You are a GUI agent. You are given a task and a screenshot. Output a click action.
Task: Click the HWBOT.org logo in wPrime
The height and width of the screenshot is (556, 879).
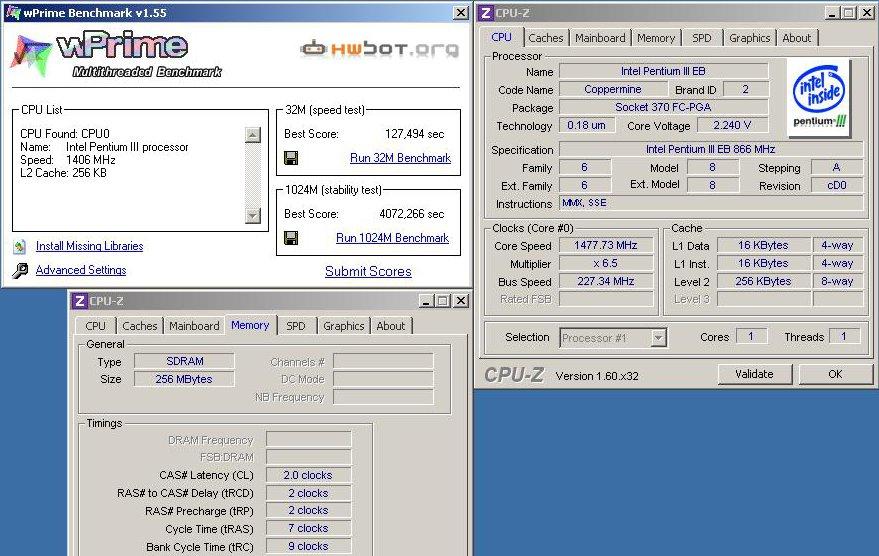click(380, 49)
